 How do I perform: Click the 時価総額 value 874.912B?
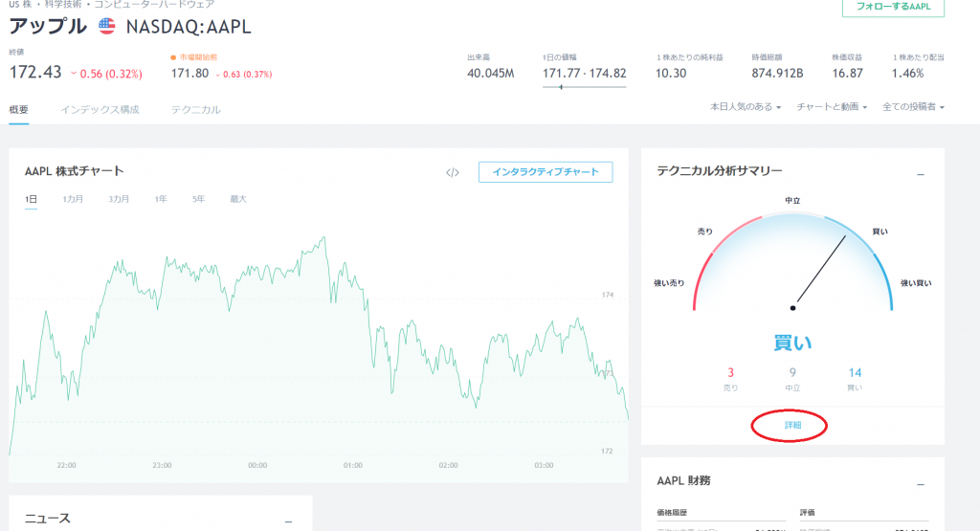click(x=777, y=73)
